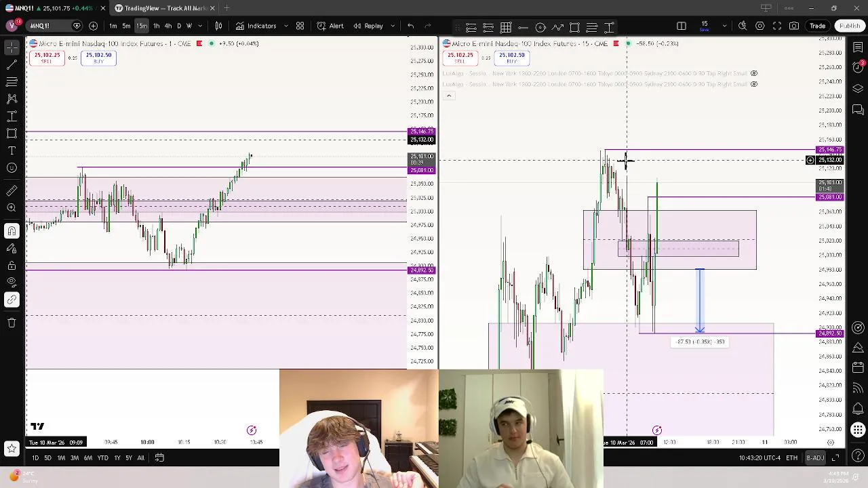Open chart settings hexagon icon
This screenshot has width=868, height=488.
(760, 26)
